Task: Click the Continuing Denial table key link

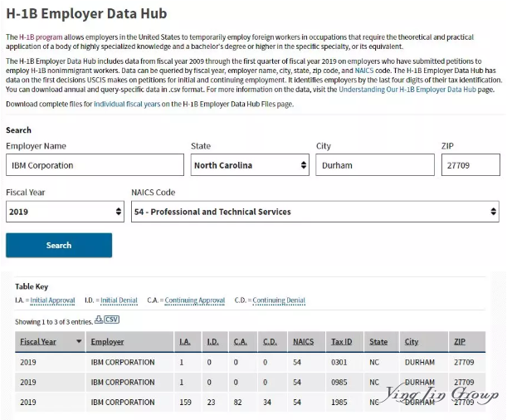Action: pyautogui.click(x=279, y=300)
